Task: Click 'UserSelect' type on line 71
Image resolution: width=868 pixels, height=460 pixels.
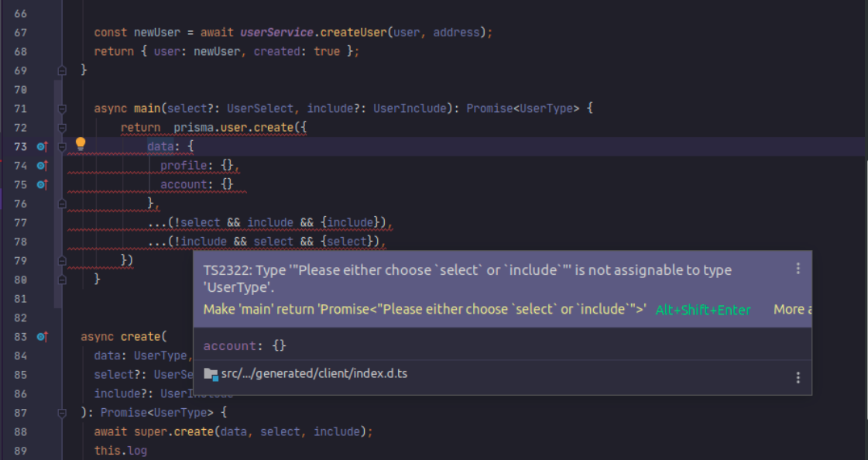Action: click(x=260, y=108)
